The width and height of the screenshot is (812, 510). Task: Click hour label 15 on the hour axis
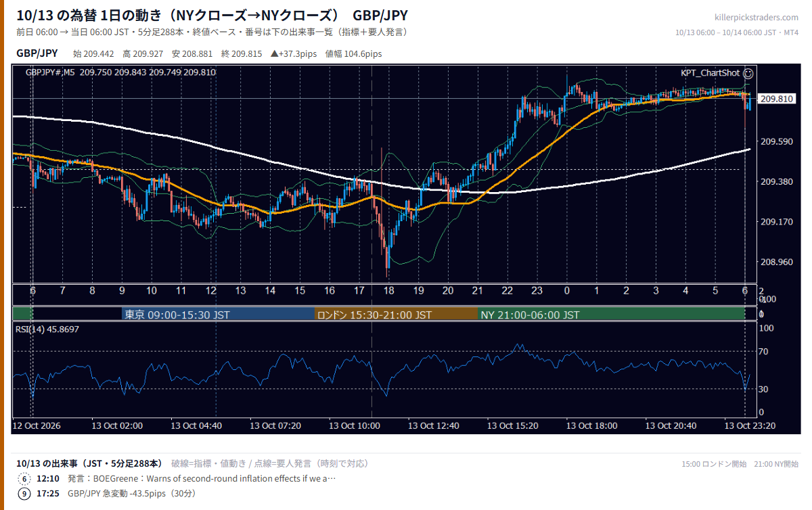300,291
